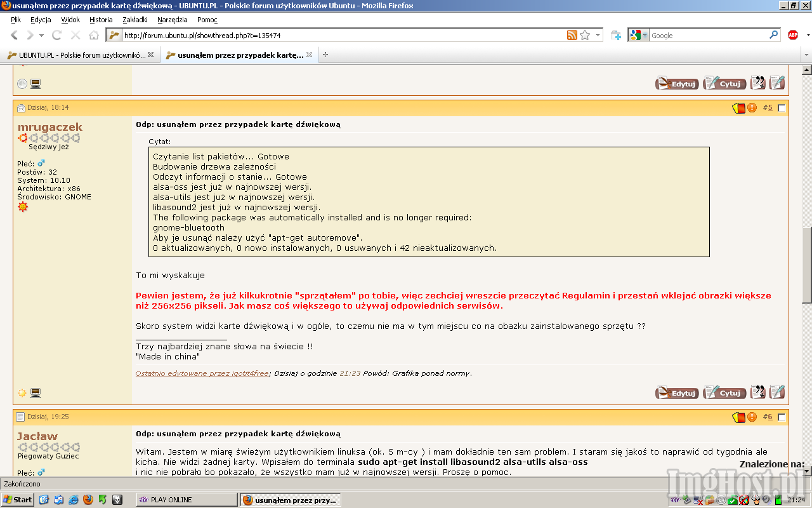812x508 pixels.
Task: Reload the page with the refresh icon
Action: point(57,36)
